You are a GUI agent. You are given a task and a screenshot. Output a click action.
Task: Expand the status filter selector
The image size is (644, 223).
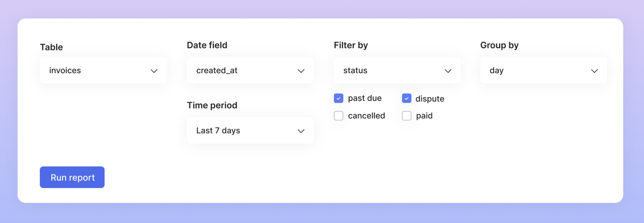point(397,71)
